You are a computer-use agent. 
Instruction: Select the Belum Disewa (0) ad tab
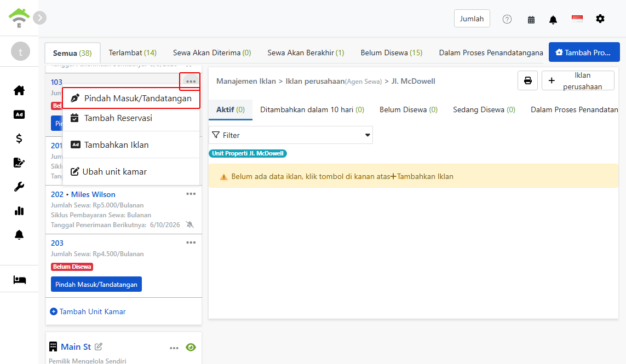409,110
